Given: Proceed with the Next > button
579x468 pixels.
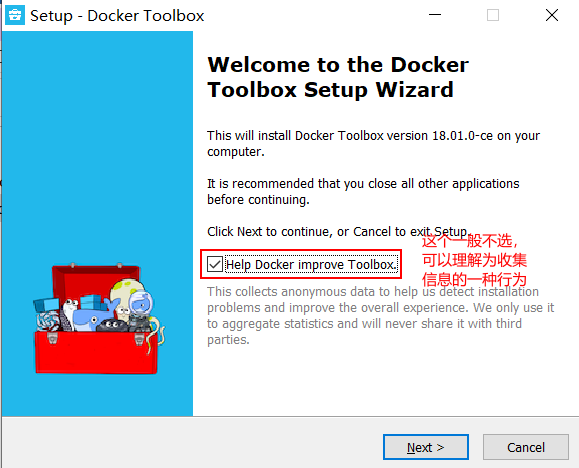Looking at the screenshot, I should [x=426, y=447].
